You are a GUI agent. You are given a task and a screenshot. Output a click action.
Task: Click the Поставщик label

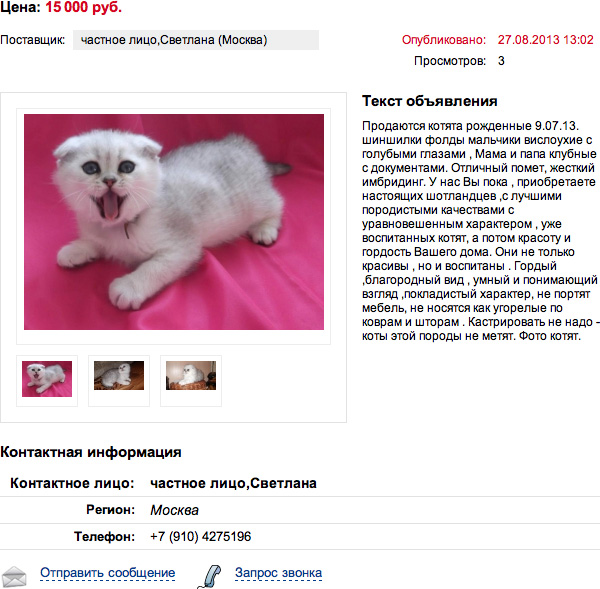(x=33, y=40)
